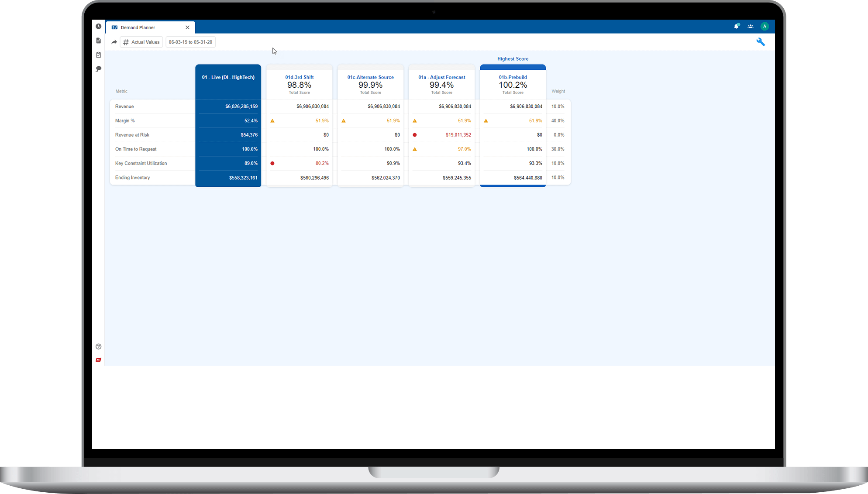Open the help question mark icon

[99, 346]
